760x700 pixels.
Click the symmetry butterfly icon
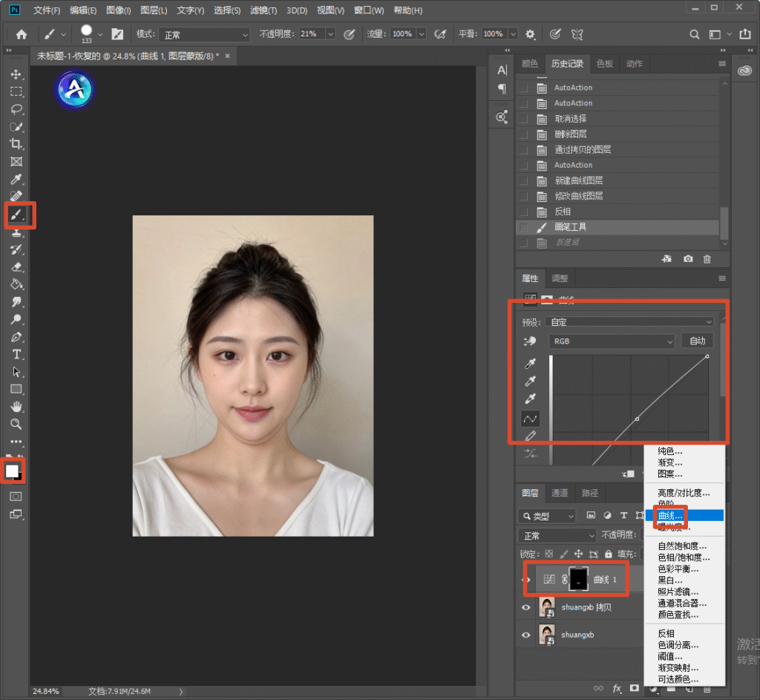577,34
